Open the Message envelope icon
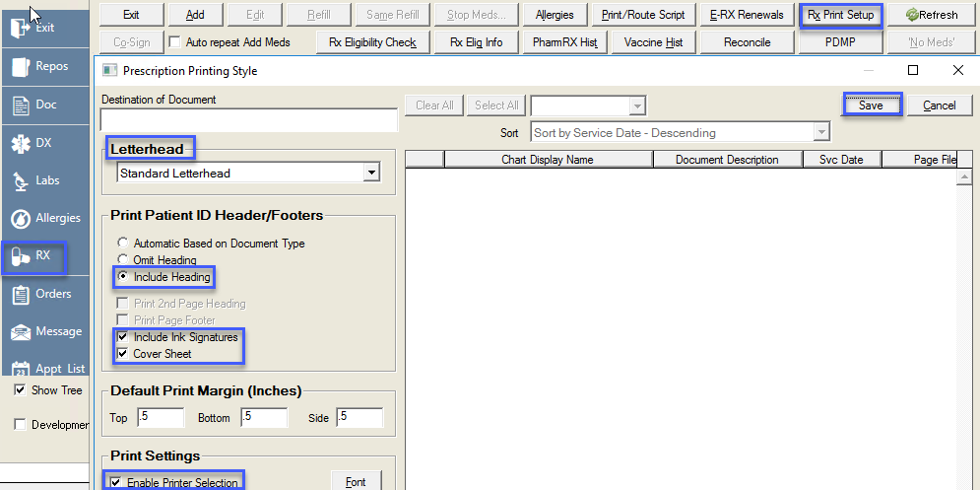This screenshot has height=490, width=980. click(x=20, y=332)
